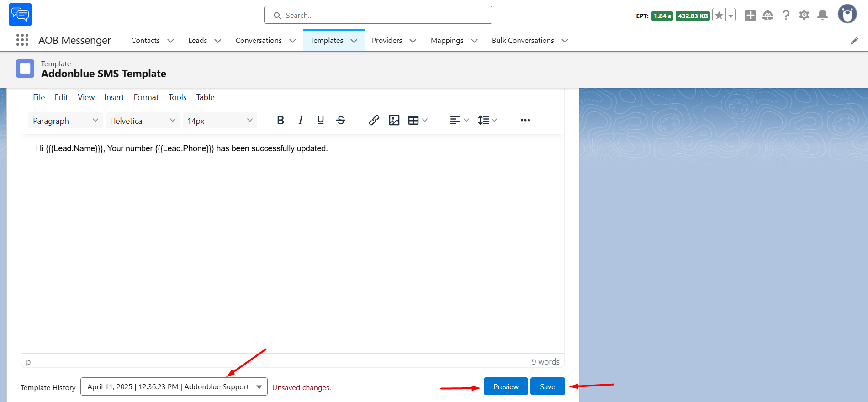
Task: Save the template changes
Action: (x=548, y=386)
